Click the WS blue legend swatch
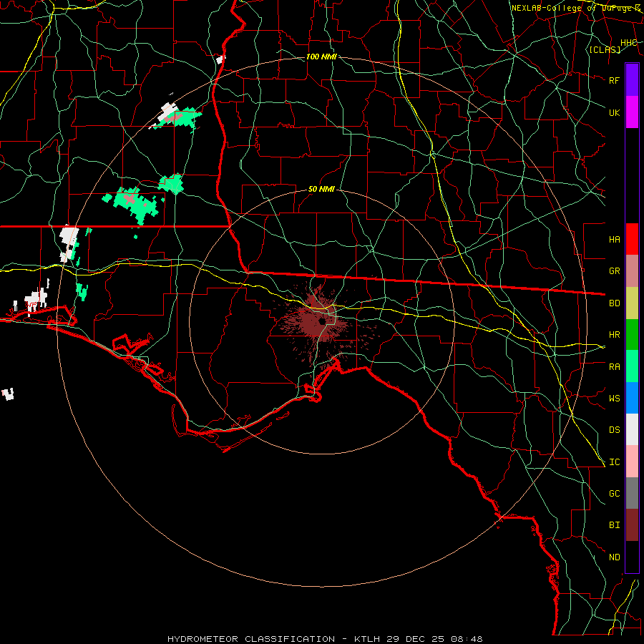The image size is (644, 644). (x=632, y=398)
